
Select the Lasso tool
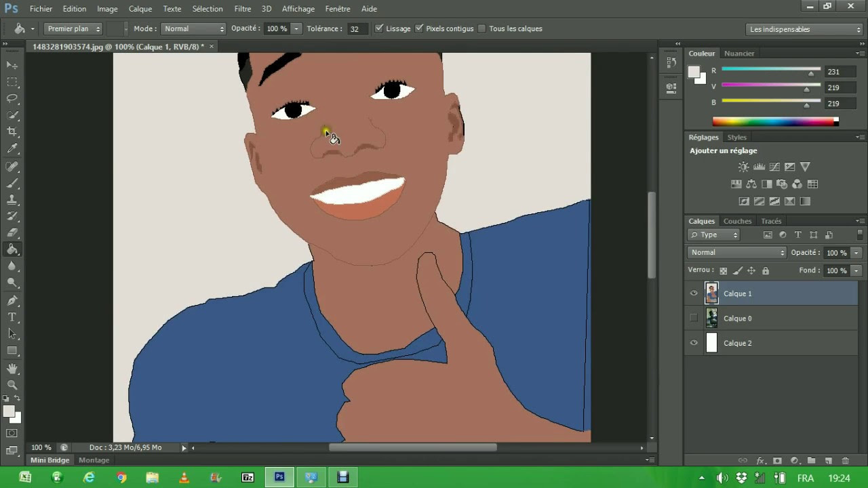click(12, 99)
